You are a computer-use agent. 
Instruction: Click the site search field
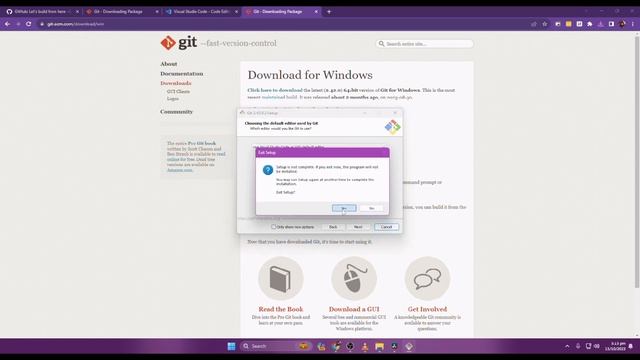click(x=424, y=44)
